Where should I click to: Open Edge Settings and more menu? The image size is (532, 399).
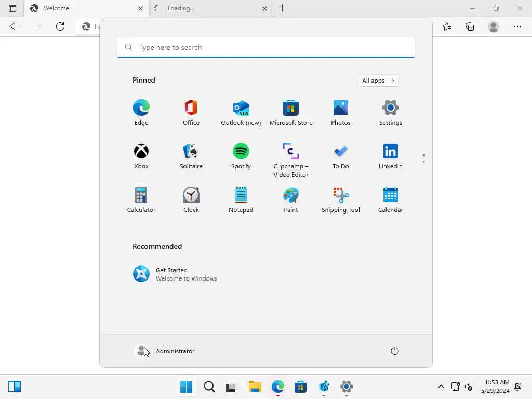(x=517, y=26)
